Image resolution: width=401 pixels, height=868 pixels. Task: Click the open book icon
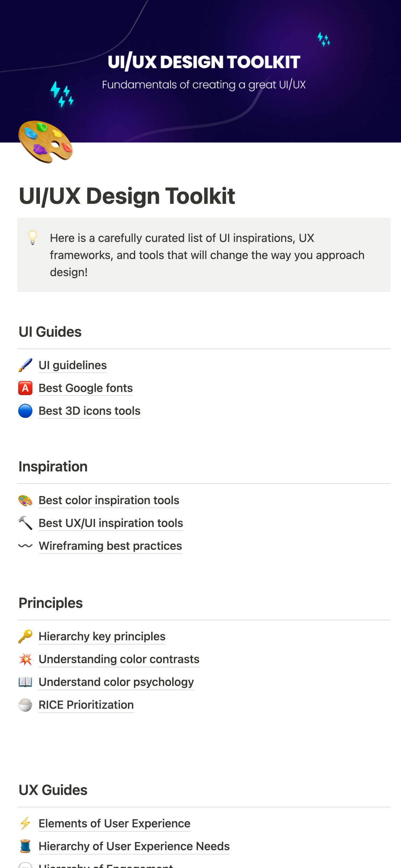25,682
